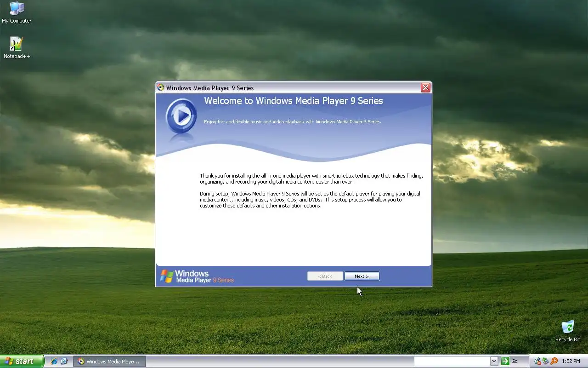
Task: Click the second Quick Launch icon beside Internet Explorer
Action: point(64,361)
